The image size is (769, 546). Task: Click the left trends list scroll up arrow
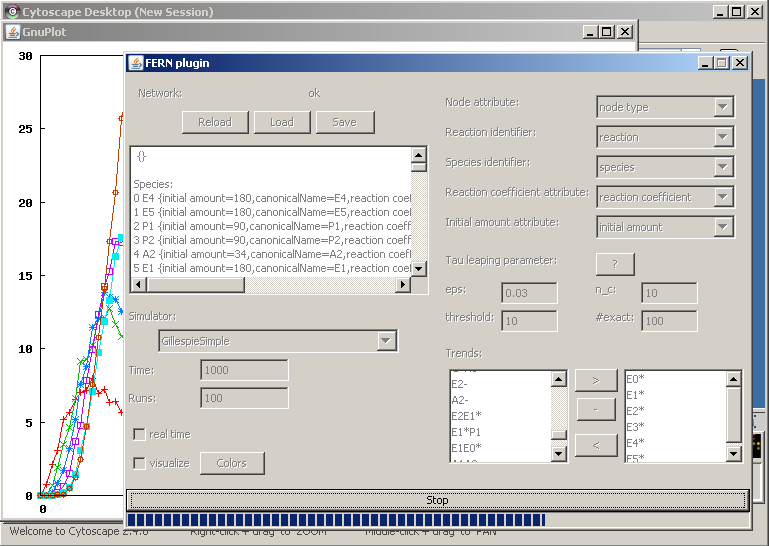[x=559, y=379]
